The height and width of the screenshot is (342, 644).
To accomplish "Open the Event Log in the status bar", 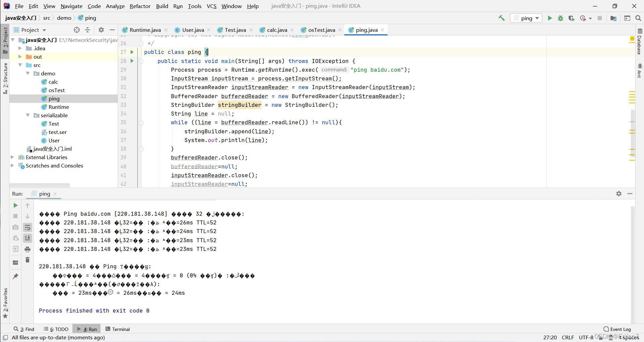I will pos(619,329).
